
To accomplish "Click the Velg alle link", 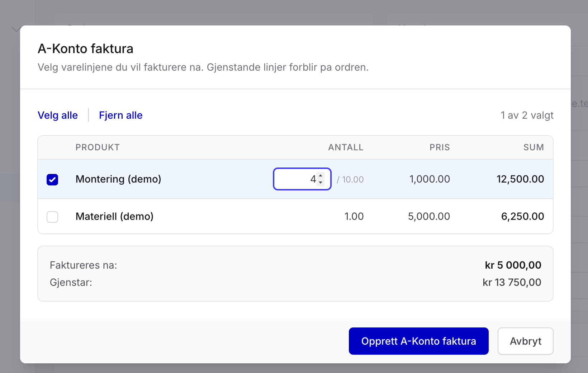I will pos(58,115).
